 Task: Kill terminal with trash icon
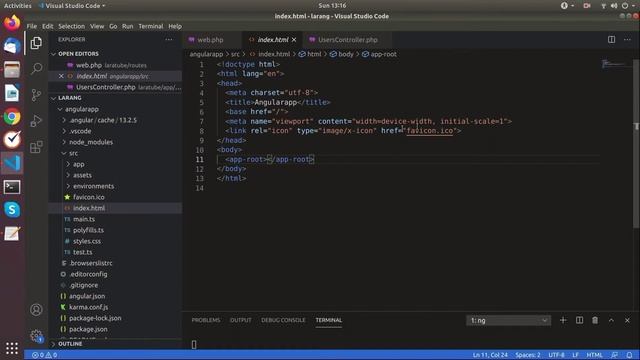pyautogui.click(x=595, y=320)
